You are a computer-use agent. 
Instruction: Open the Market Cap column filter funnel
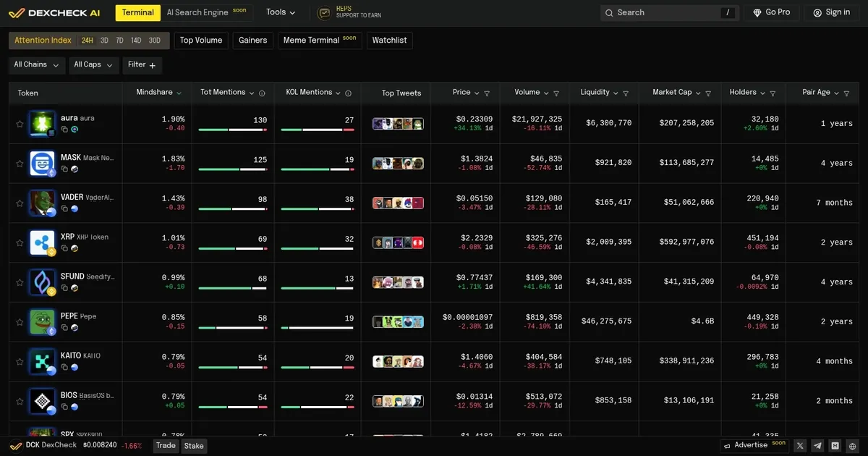[708, 93]
